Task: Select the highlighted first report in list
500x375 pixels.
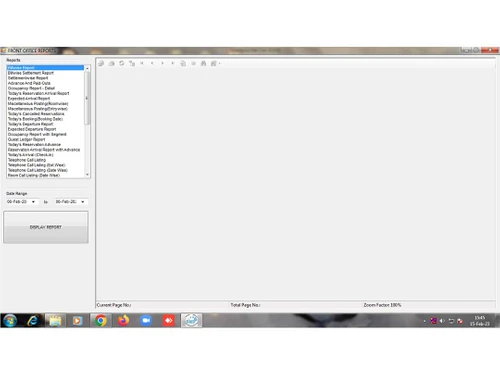Action: click(x=45, y=68)
